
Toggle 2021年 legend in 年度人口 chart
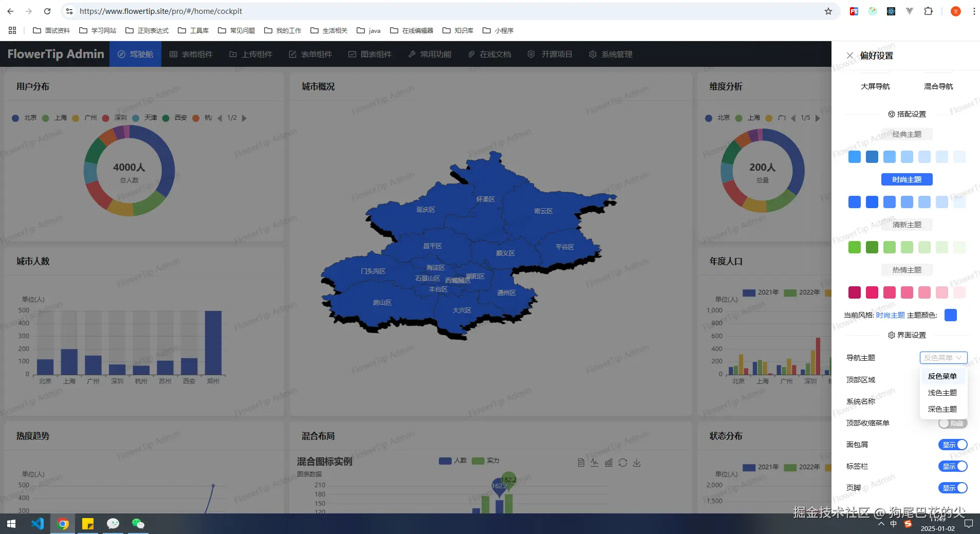[761, 292]
